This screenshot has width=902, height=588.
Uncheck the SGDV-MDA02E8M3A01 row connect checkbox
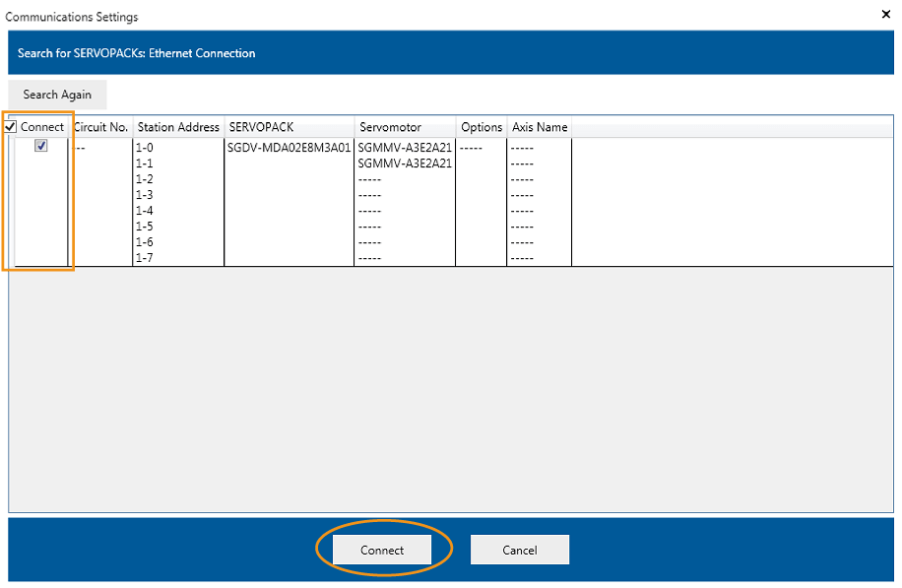(x=40, y=146)
